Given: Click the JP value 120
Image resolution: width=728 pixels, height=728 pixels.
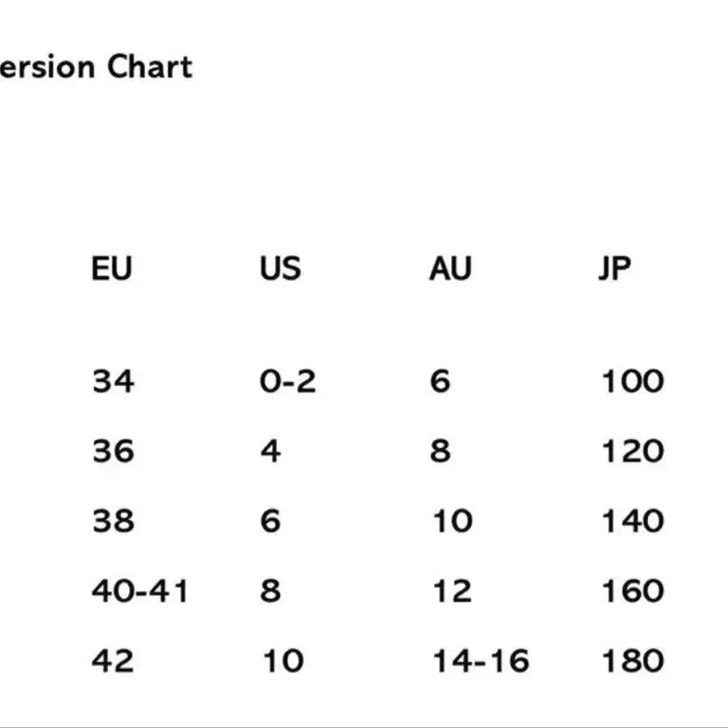Looking at the screenshot, I should pyautogui.click(x=633, y=451).
